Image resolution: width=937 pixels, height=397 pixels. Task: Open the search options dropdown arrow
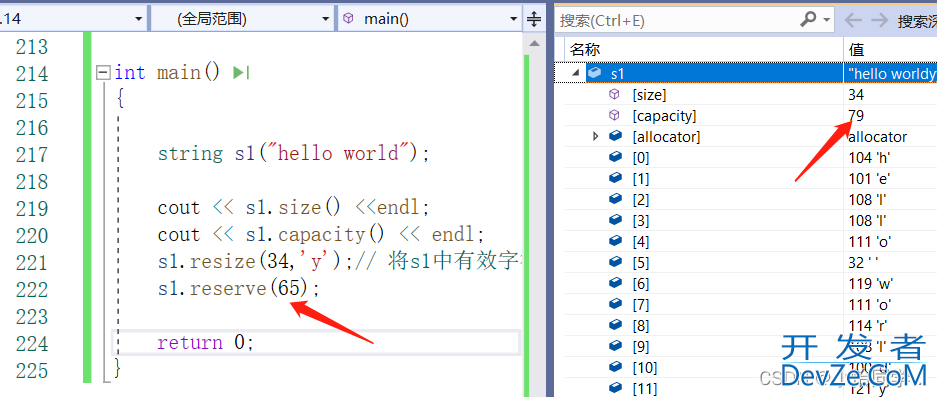[827, 20]
